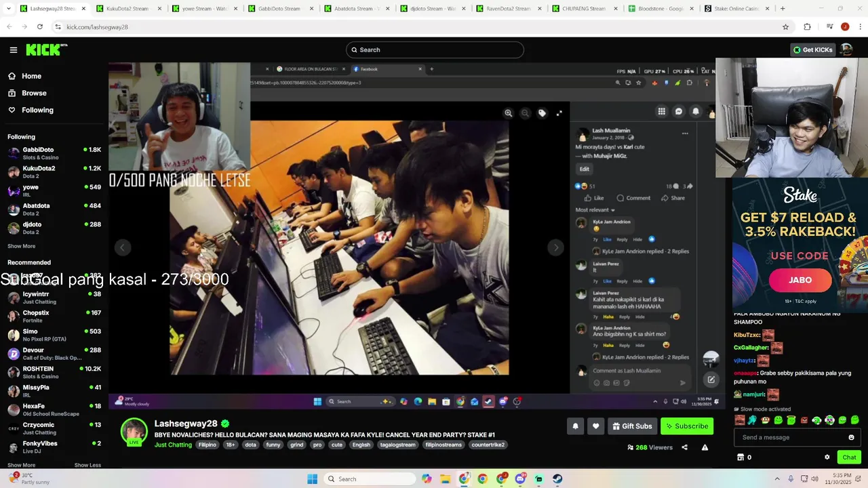Open the Chrome three-dot menu
Viewport: 868px width, 488px height.
point(860,27)
